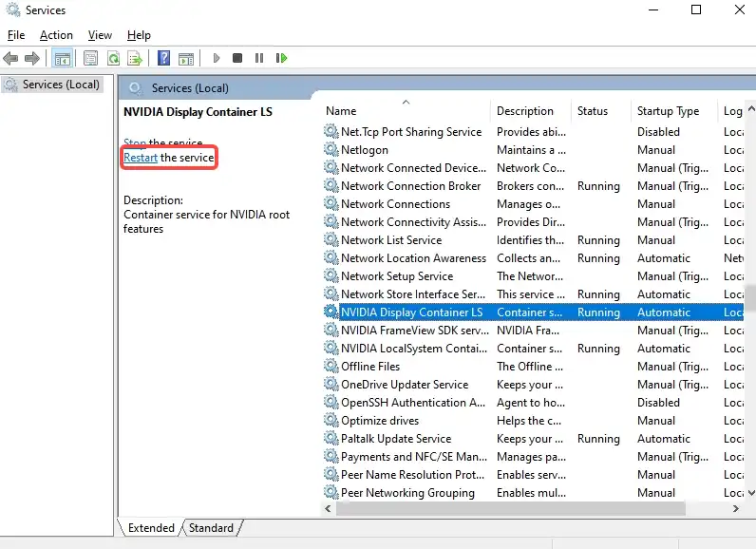
Task: Click the Back arrow toolbar icon
Action: [x=10, y=58]
